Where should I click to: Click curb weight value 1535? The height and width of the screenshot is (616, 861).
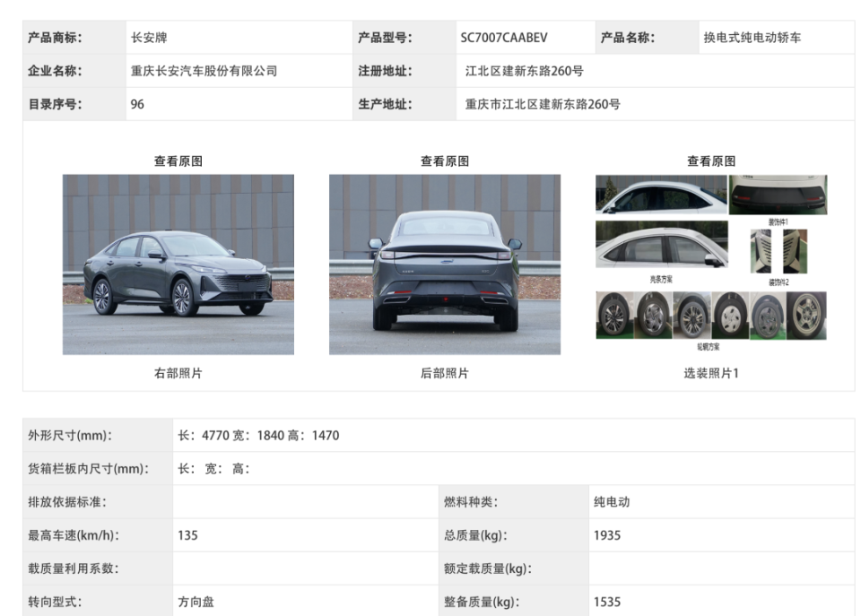click(607, 602)
